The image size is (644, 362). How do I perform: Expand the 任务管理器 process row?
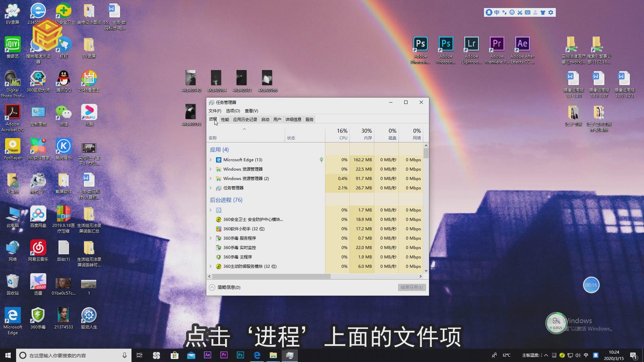(x=211, y=188)
